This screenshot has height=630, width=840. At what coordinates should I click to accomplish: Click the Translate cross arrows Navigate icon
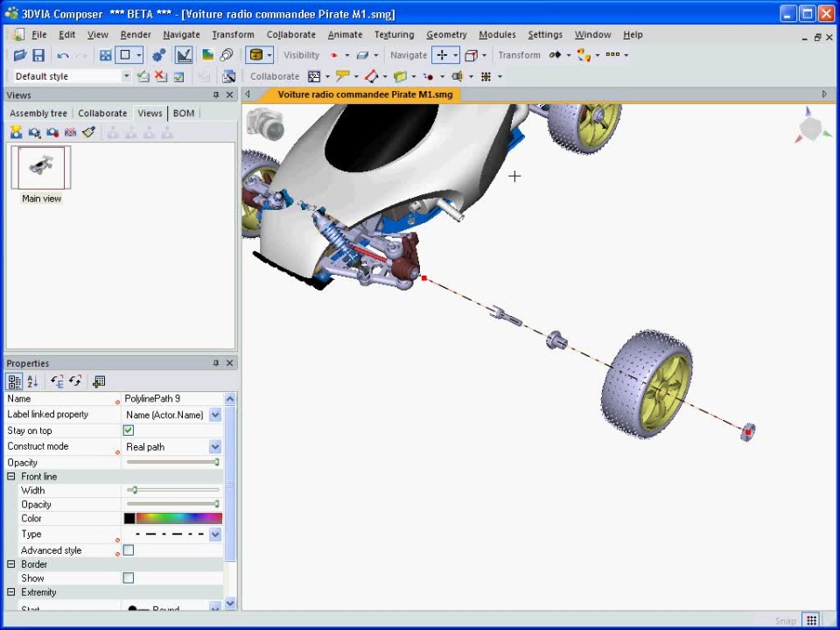(x=442, y=54)
